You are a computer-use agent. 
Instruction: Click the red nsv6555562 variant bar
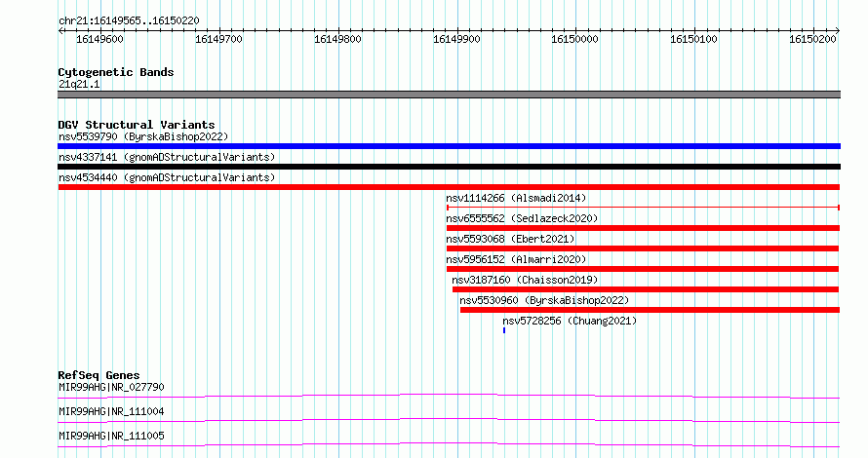point(644,228)
